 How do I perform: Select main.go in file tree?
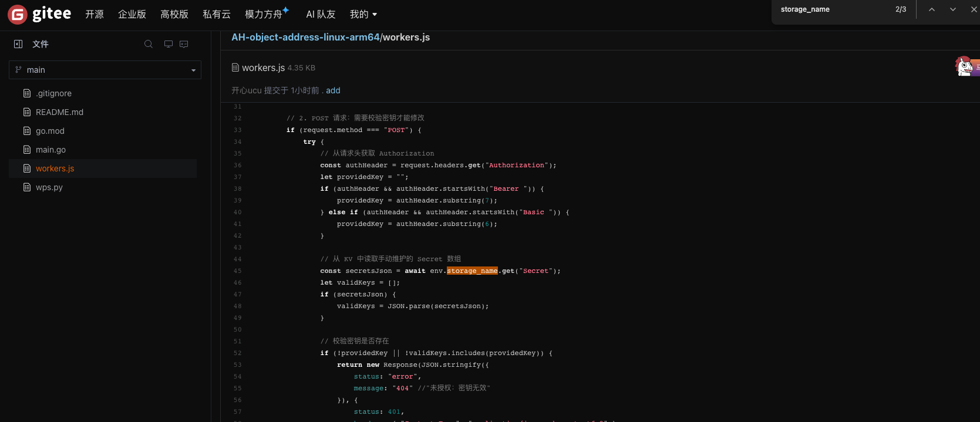[x=50, y=150]
